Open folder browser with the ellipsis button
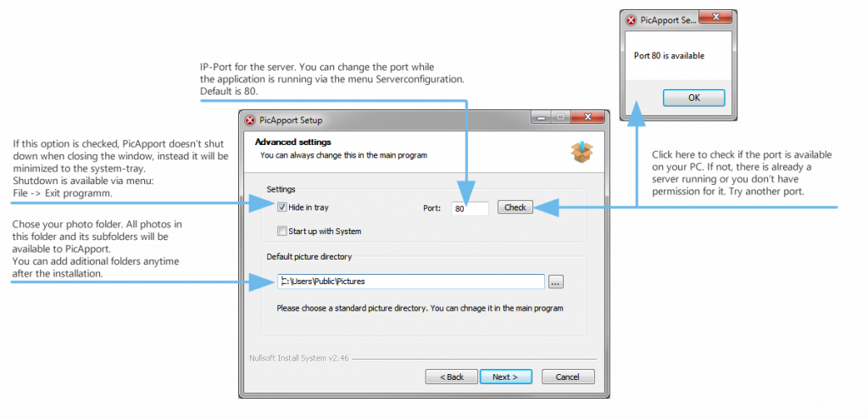The width and height of the screenshot is (868, 419). 556,282
